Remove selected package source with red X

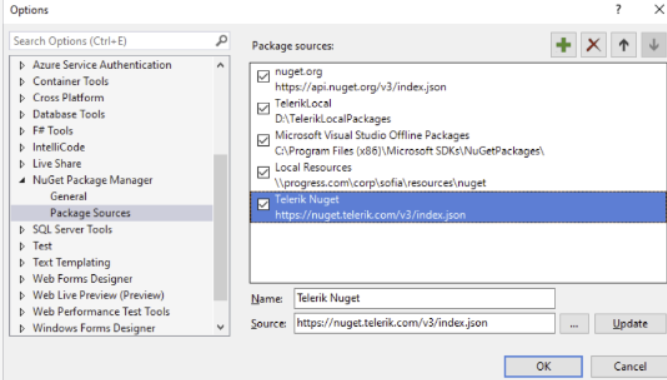[593, 45]
